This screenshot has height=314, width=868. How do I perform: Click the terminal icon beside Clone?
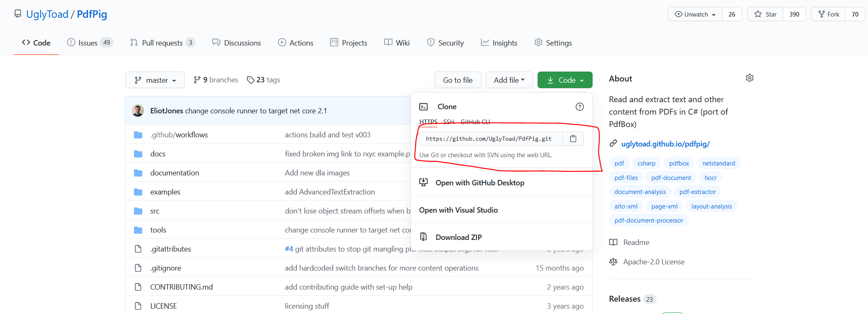coord(423,107)
